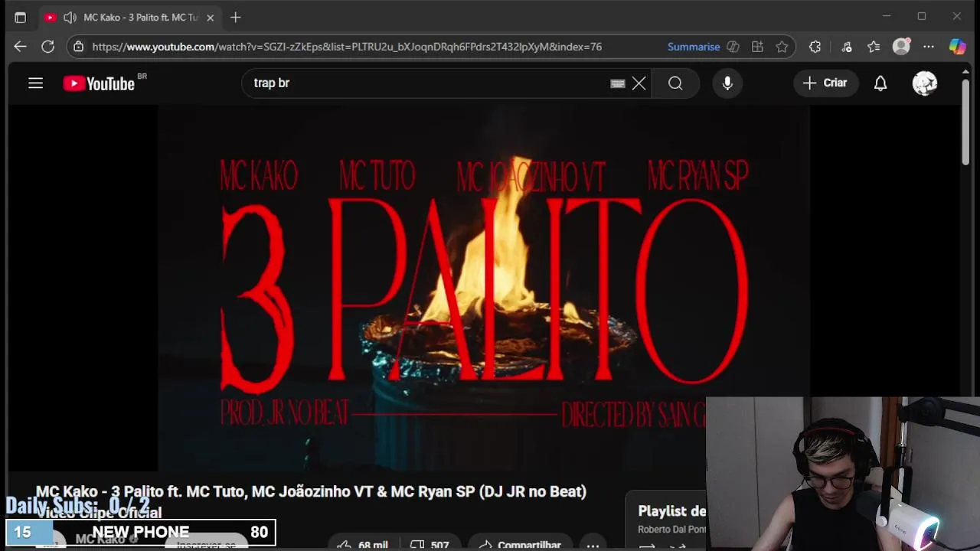Add page to Collections icon

click(757, 47)
